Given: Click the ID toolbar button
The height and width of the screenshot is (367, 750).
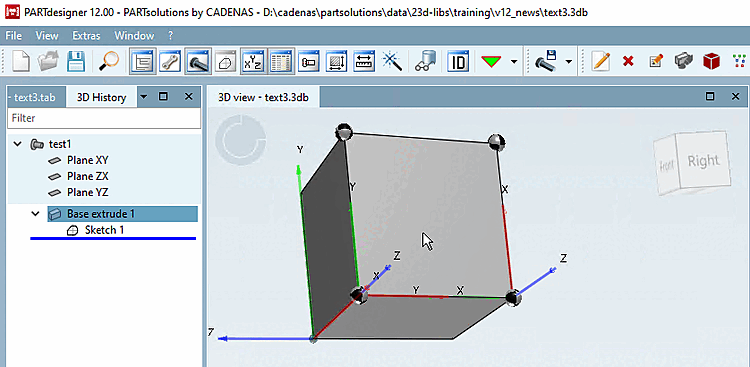Looking at the screenshot, I should 458,62.
